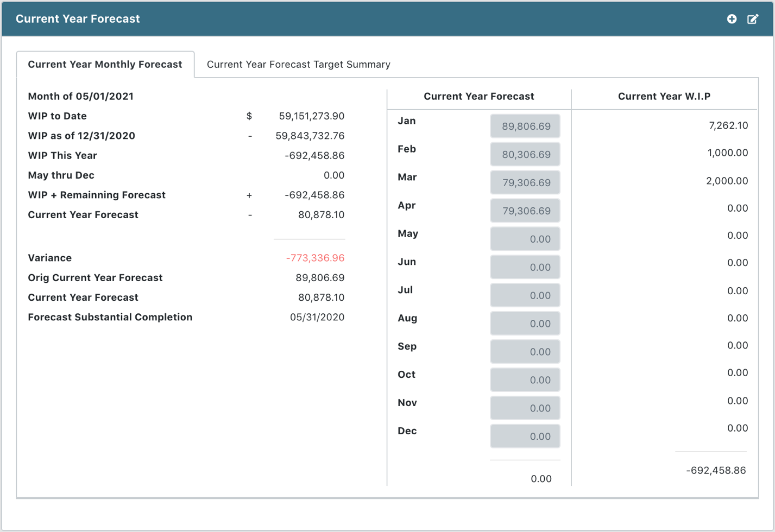Select the red Variance value -773,336.96
The width and height of the screenshot is (775, 532).
coord(315,258)
